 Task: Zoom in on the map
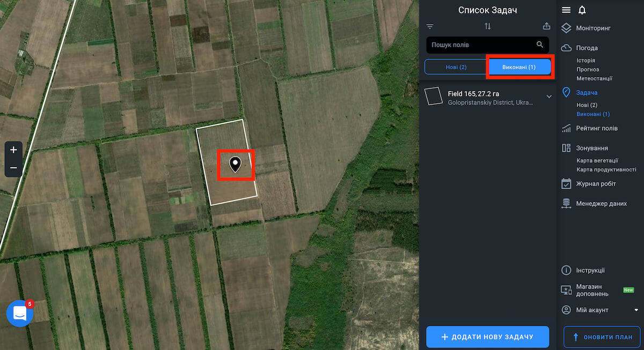pyautogui.click(x=13, y=150)
